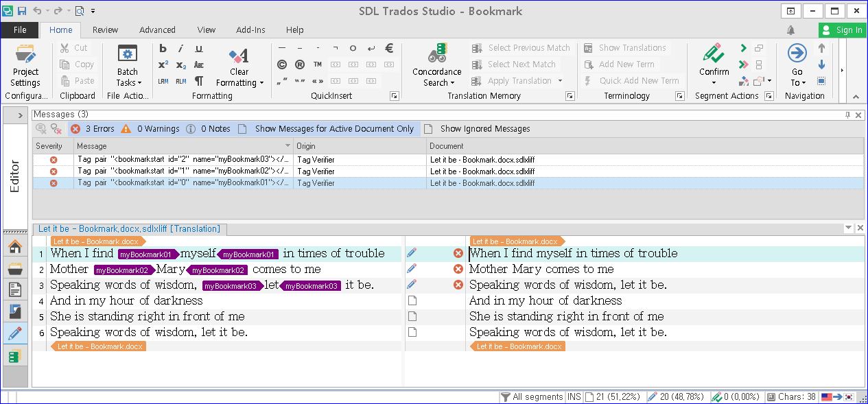
Task: Insert TM trademark symbol
Action: coord(317,64)
